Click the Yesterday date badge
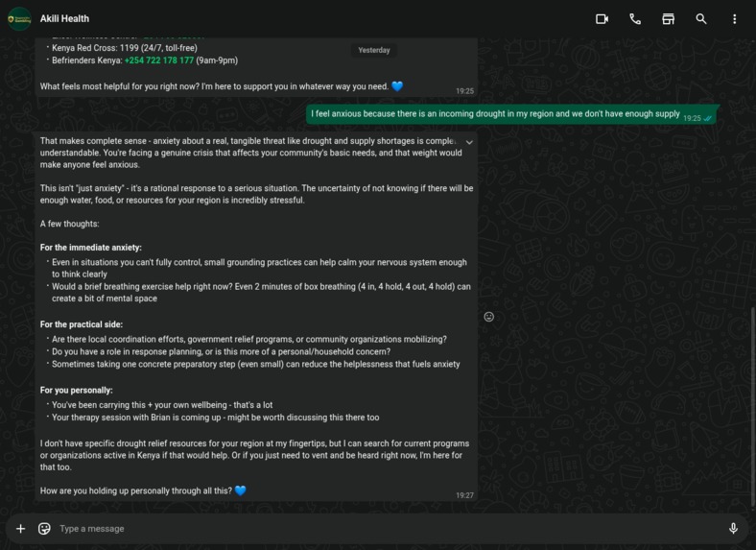Screen dimensions: 756x550 [x=374, y=50]
